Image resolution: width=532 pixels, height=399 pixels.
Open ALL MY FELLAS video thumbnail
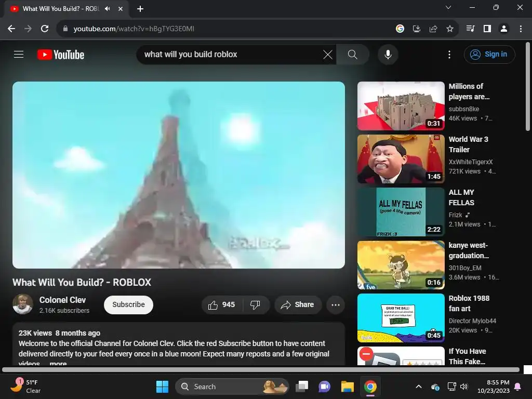[x=401, y=212]
